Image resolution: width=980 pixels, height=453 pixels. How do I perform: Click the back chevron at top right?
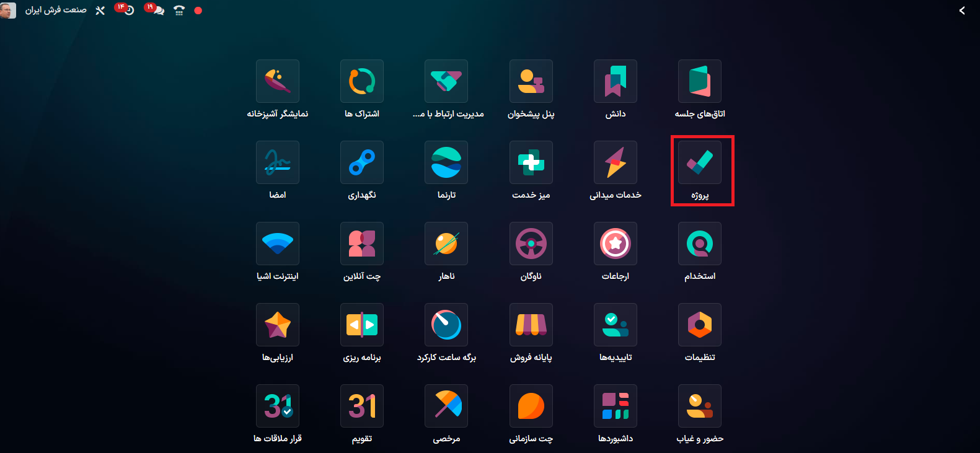(962, 11)
